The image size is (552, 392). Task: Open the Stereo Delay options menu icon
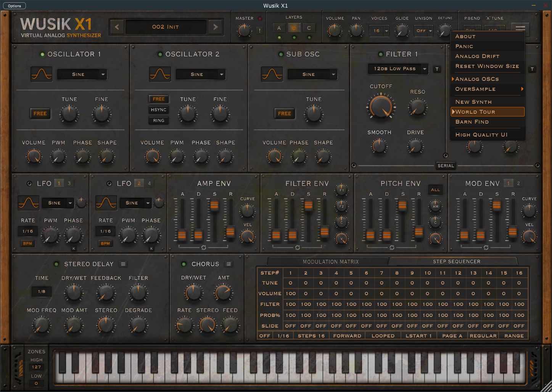[123, 264]
